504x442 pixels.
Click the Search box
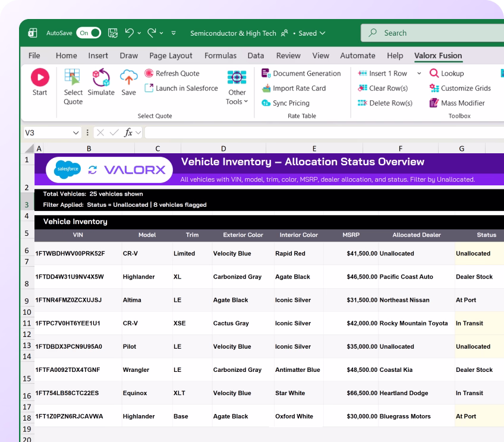coord(432,33)
